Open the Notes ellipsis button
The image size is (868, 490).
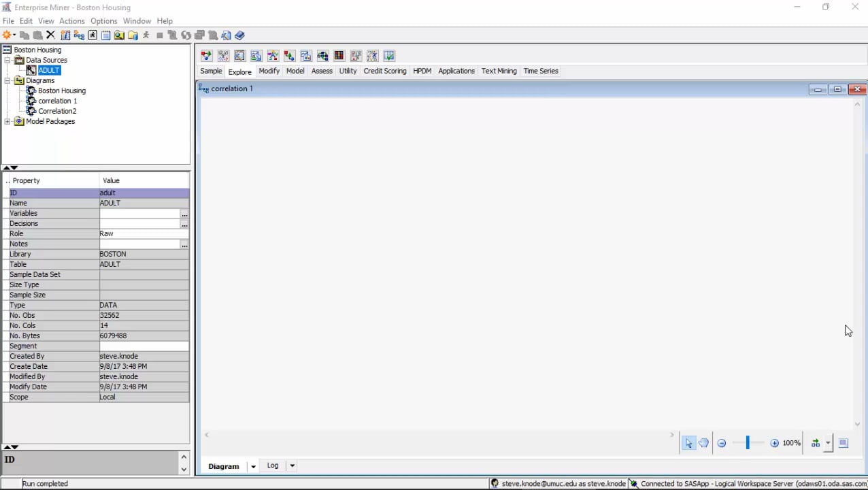point(184,244)
